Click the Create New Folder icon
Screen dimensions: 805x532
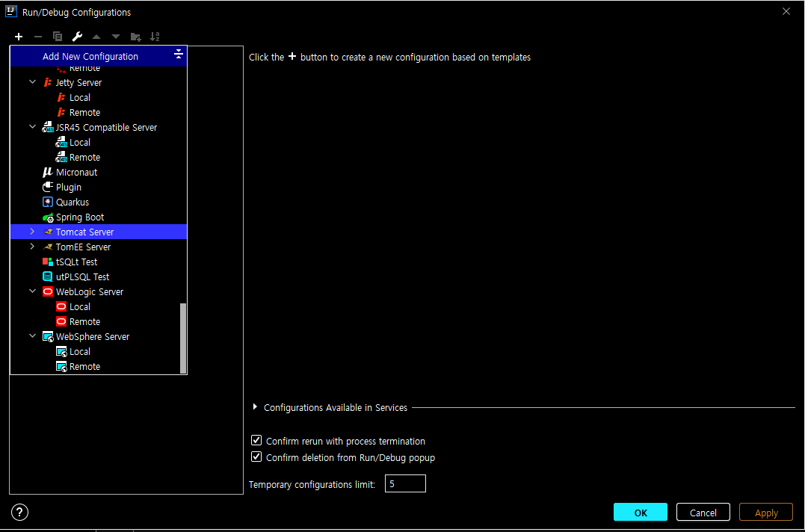point(135,37)
